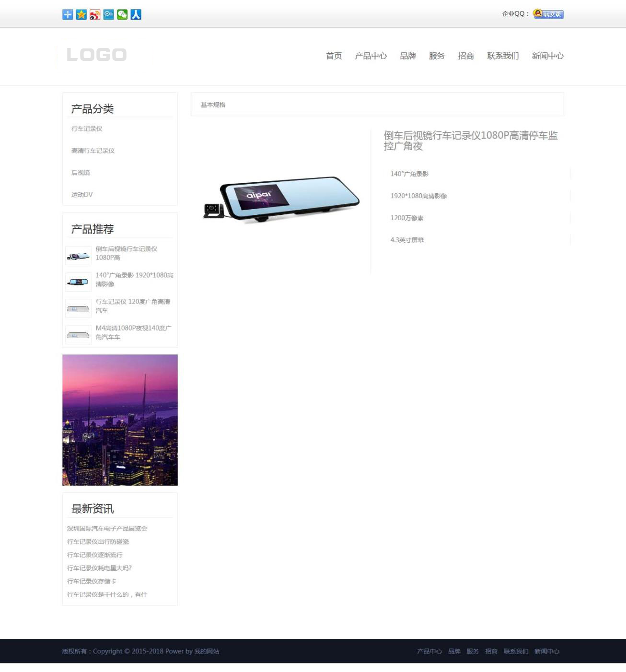Click thumbnail of M4高清1080P夜视 product

pyautogui.click(x=78, y=335)
